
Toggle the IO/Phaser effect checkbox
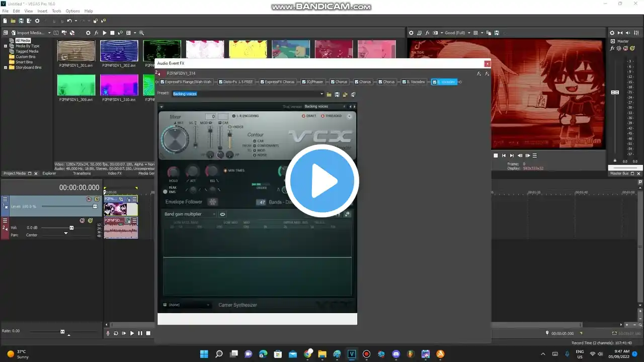click(304, 82)
